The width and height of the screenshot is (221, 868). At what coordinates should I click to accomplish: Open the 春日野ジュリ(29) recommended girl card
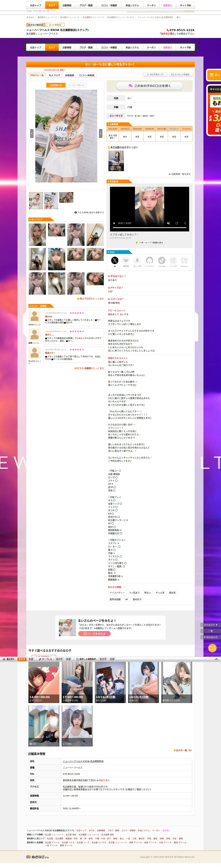pos(177,682)
